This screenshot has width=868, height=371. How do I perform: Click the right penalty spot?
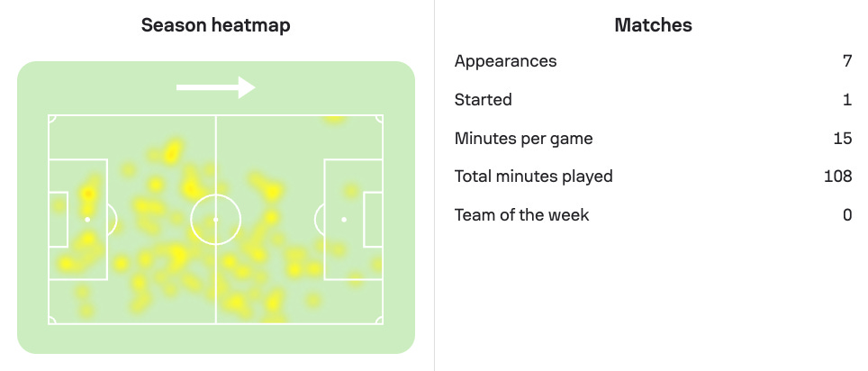pyautogui.click(x=344, y=220)
